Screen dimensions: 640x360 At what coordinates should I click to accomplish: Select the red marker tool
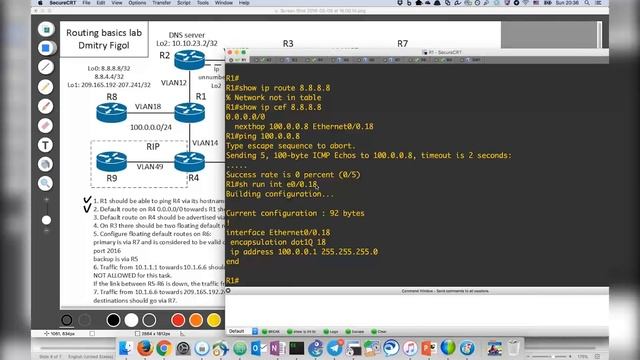pyautogui.click(x=46, y=106)
